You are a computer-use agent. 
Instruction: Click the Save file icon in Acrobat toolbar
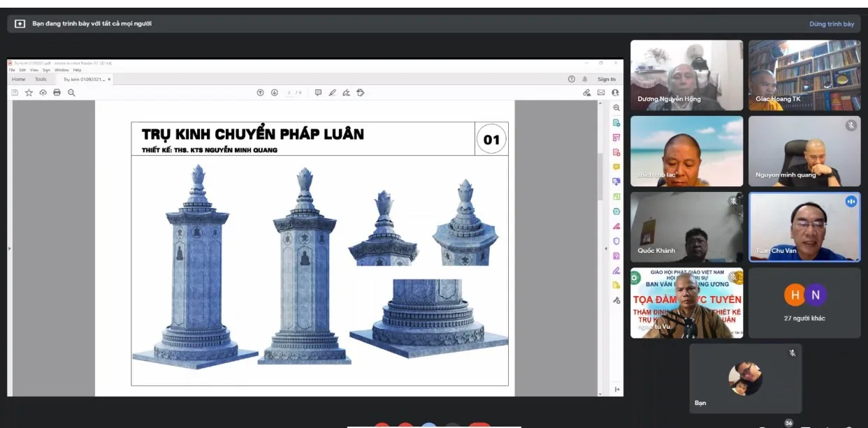[x=15, y=92]
